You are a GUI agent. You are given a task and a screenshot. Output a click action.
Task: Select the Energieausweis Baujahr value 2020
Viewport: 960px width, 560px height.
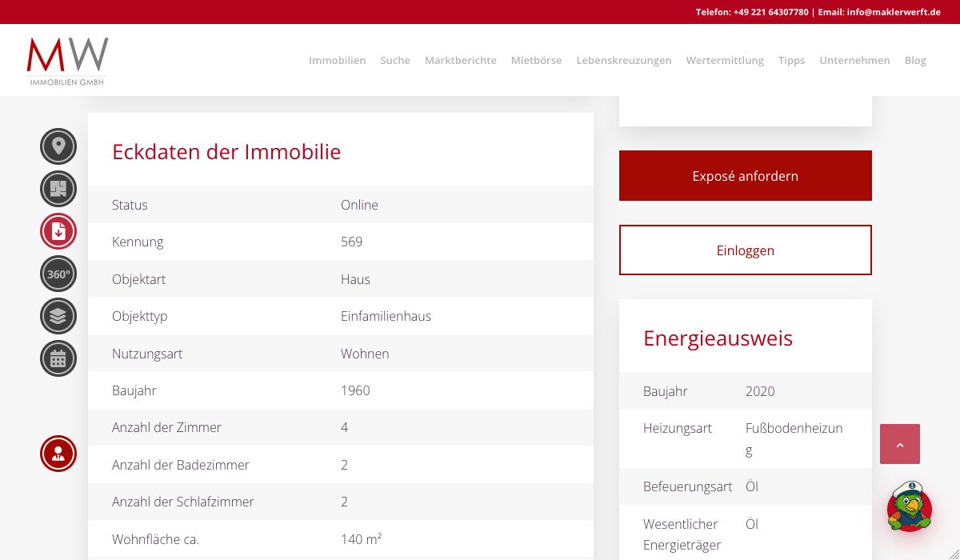click(x=760, y=391)
